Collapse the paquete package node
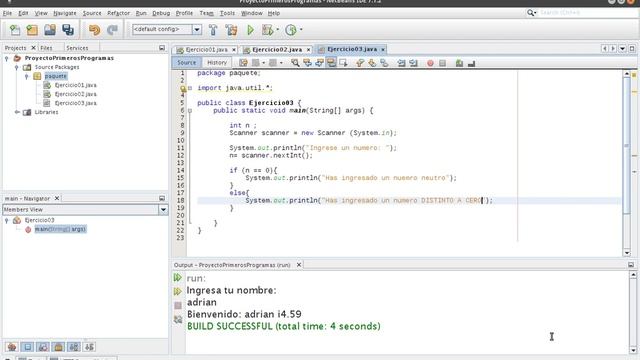 [x=27, y=76]
